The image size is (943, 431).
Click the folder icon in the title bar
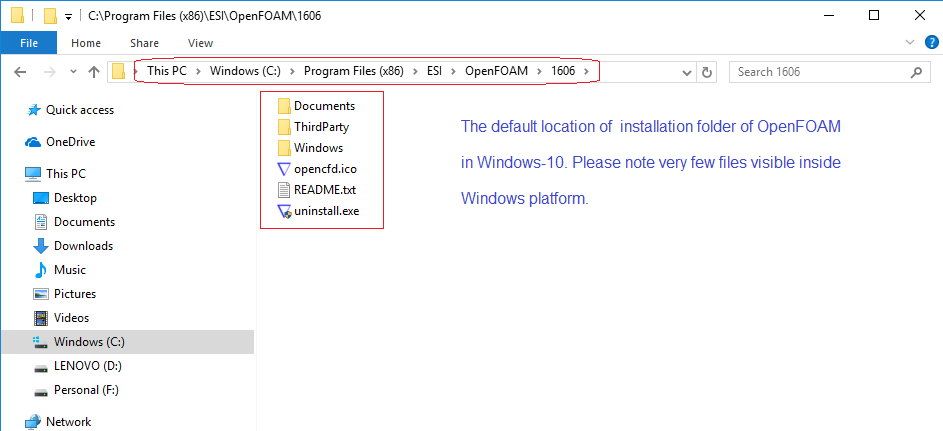17,15
